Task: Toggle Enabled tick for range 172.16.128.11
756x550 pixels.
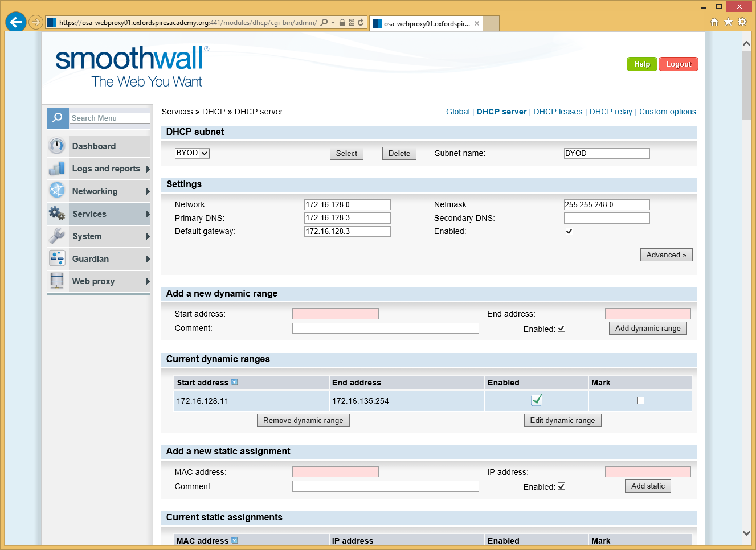Action: point(537,400)
